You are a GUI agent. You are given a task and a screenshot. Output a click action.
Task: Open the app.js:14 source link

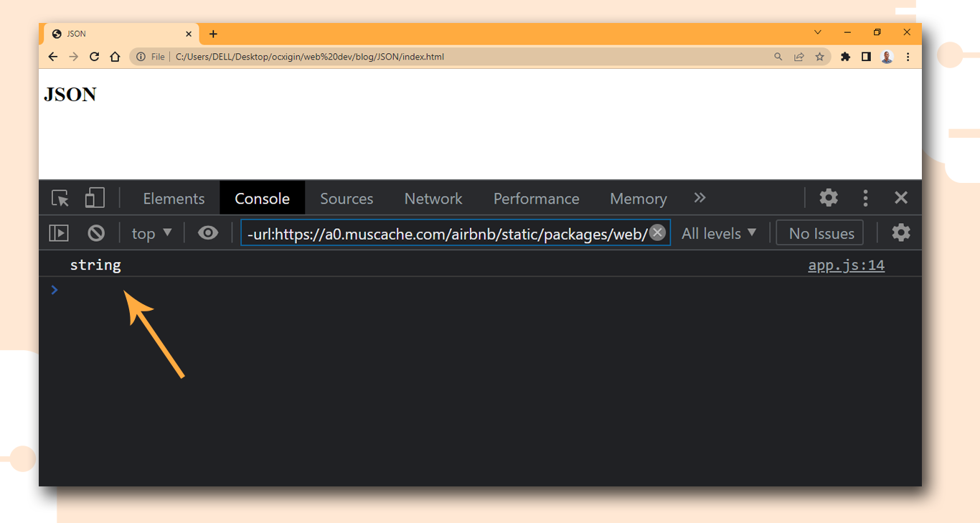tap(846, 265)
